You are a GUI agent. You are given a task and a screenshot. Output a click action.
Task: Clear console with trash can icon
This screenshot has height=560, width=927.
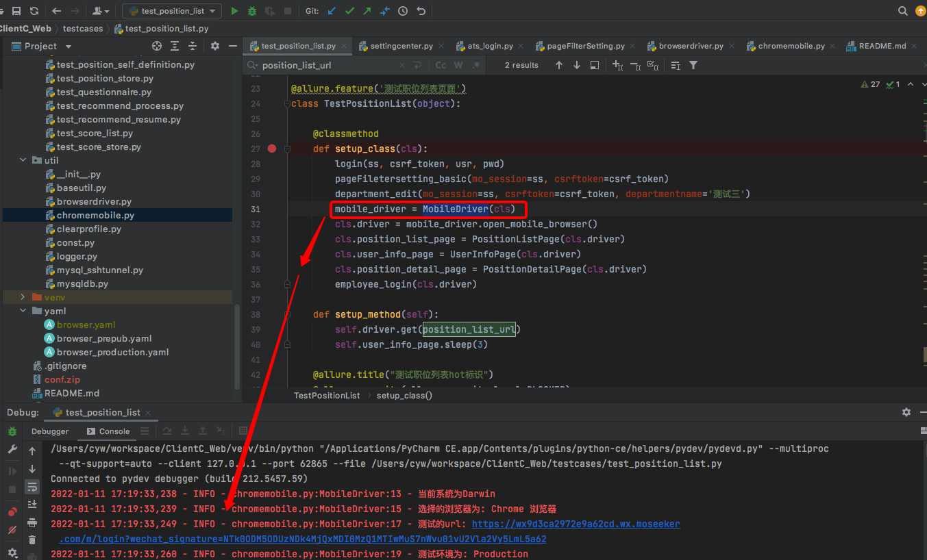(x=32, y=539)
